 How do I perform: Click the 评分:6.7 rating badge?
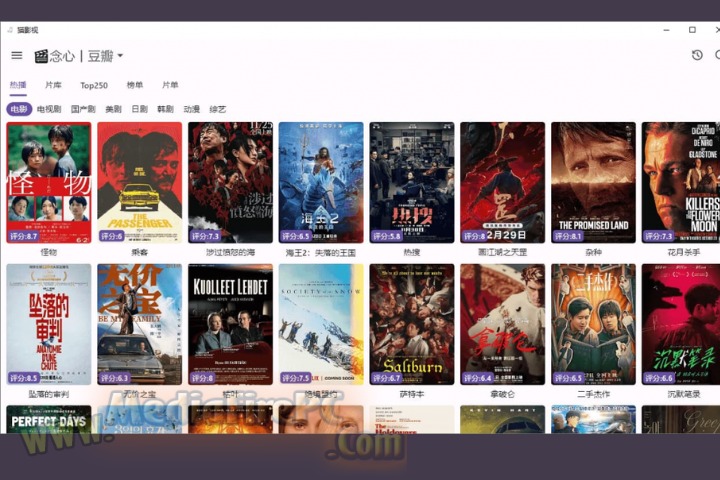387,378
